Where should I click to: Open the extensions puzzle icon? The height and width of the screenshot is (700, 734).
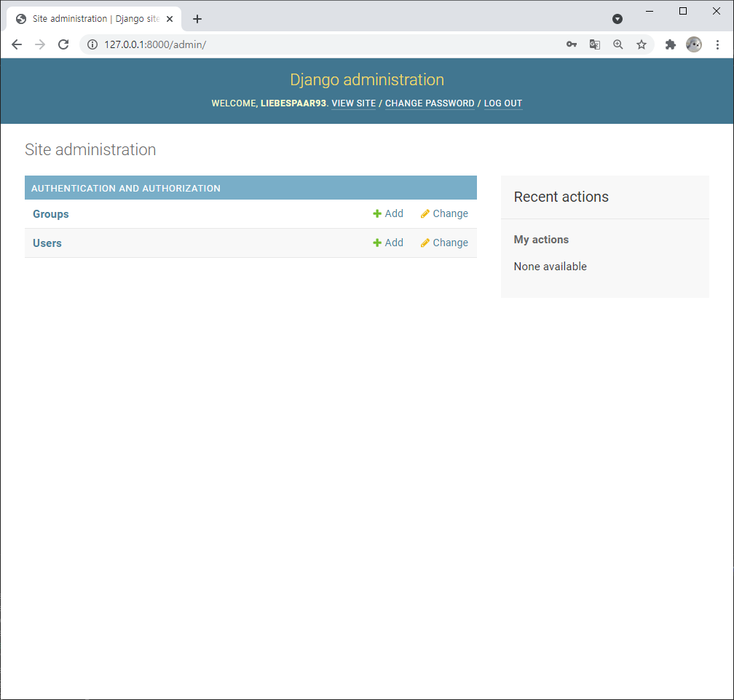pyautogui.click(x=671, y=44)
